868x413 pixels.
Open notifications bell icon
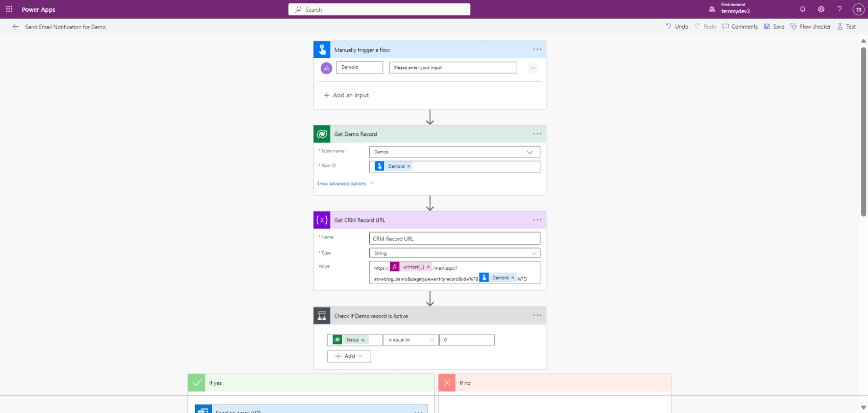pos(803,9)
